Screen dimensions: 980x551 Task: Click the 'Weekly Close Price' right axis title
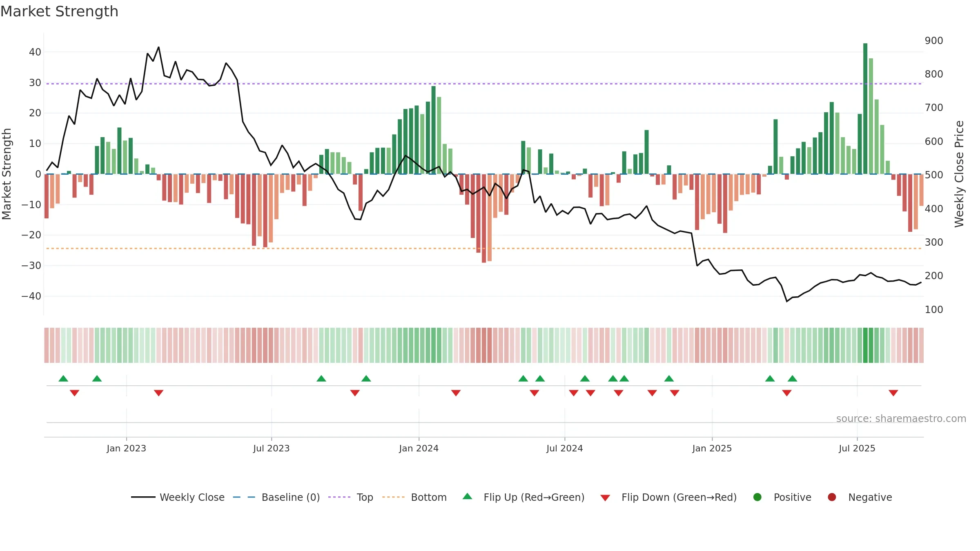click(x=959, y=174)
